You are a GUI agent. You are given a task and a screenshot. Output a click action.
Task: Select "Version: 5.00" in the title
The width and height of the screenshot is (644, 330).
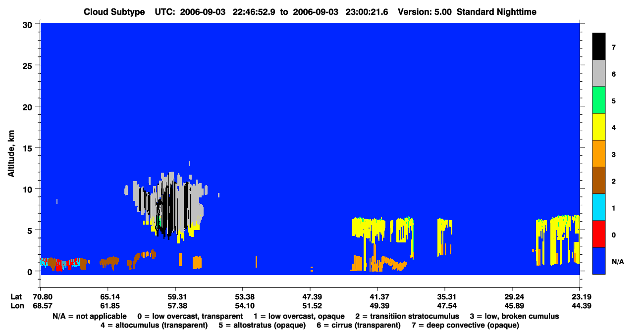click(425, 12)
